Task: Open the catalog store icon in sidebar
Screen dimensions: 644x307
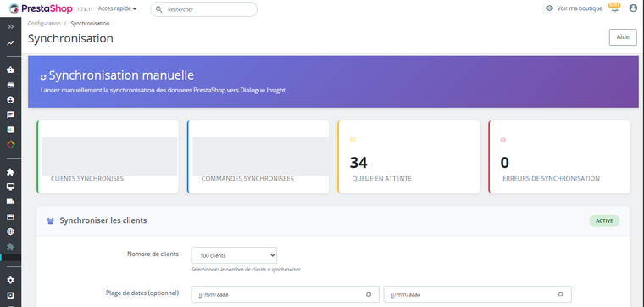Action: pos(11,85)
